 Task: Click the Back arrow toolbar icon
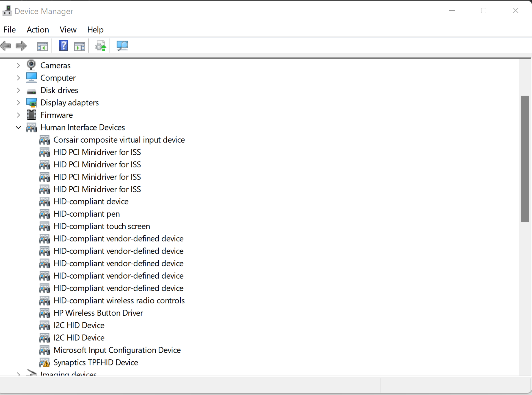click(x=5, y=46)
